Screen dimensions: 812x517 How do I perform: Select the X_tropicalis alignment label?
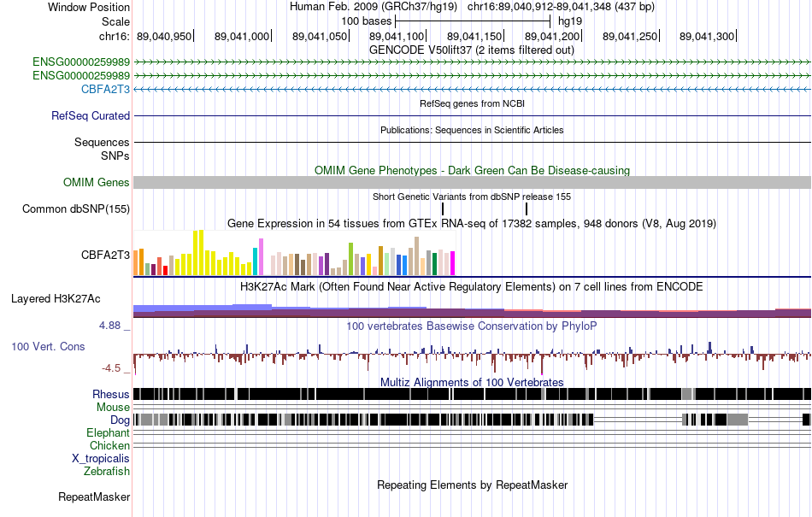101,459
